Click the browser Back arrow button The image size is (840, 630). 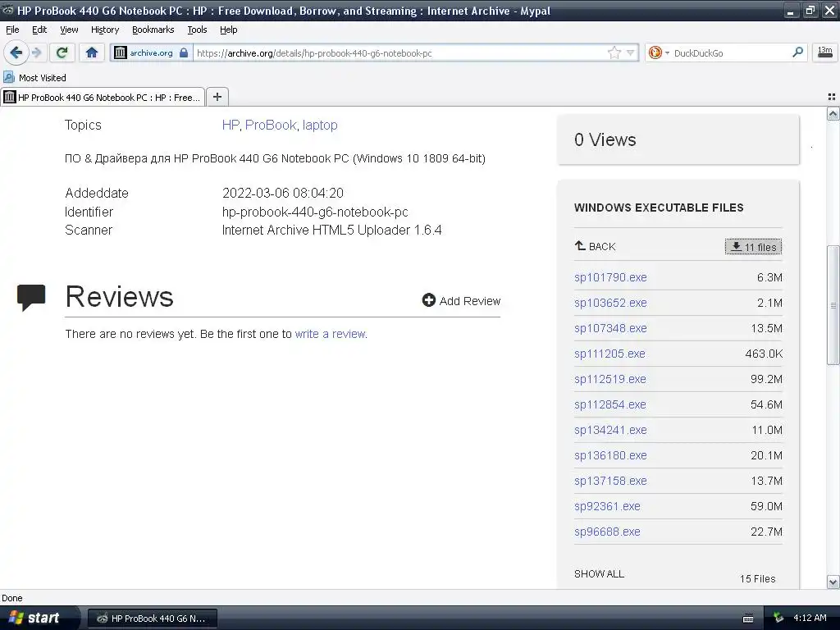(16, 52)
